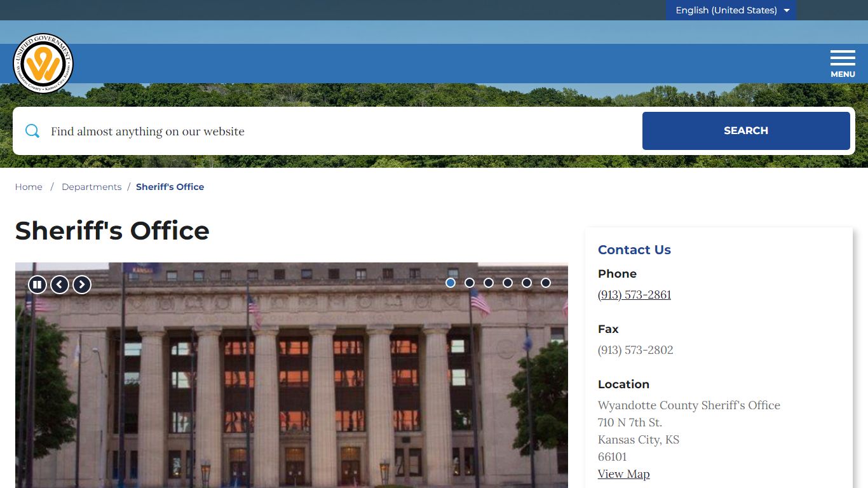Jump to fifth carousel slide dot
This screenshot has width=868, height=488.
[527, 283]
